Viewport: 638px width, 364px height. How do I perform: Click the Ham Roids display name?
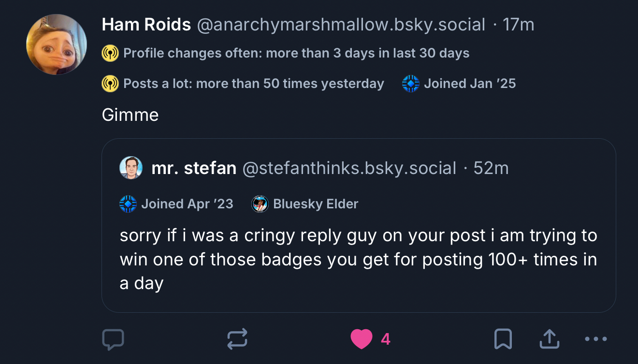pyautogui.click(x=146, y=25)
